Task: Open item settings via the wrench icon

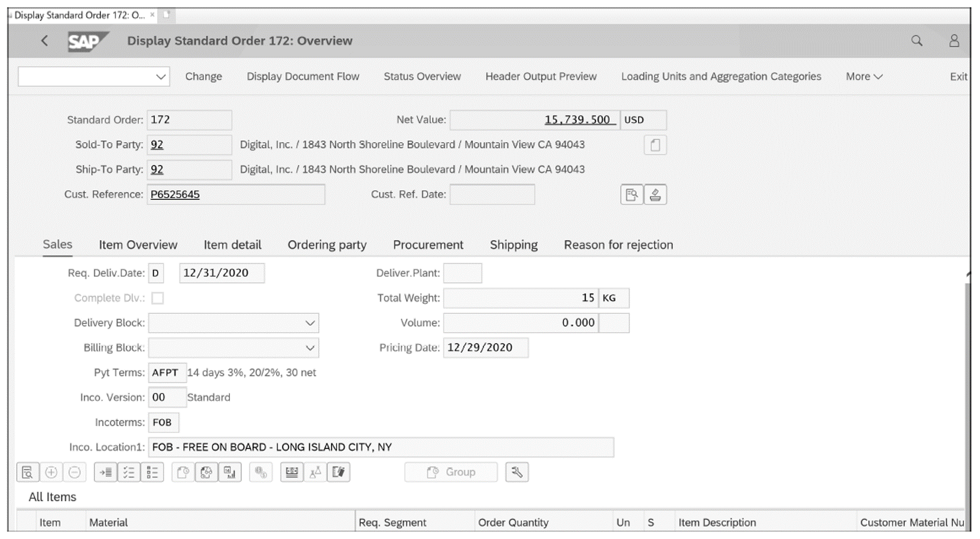Action: [x=516, y=471]
